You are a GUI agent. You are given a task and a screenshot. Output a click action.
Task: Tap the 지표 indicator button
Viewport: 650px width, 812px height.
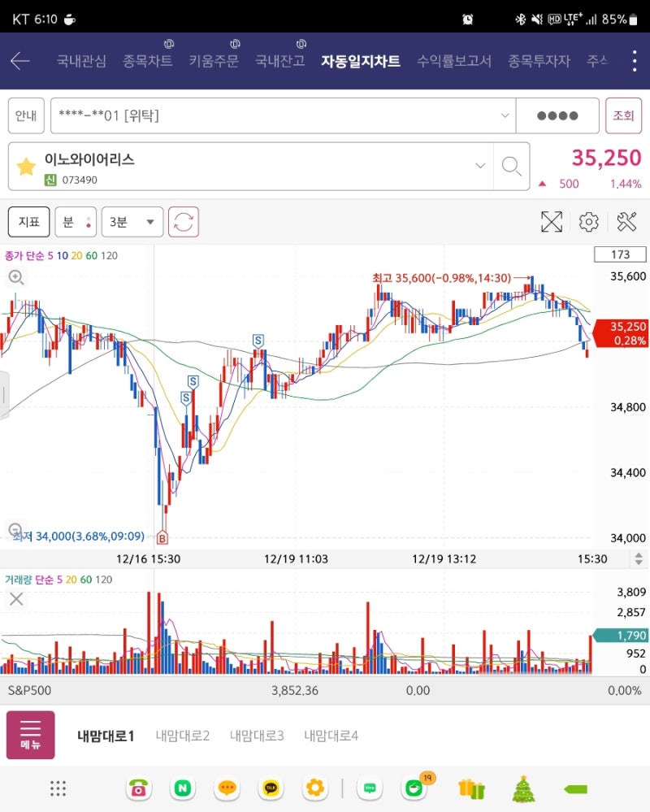coord(29,222)
